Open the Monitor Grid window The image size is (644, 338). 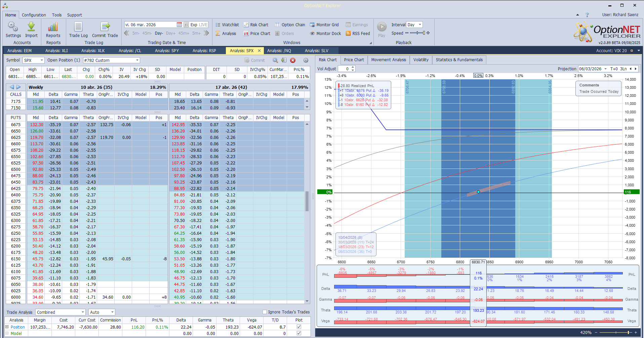[x=324, y=25]
